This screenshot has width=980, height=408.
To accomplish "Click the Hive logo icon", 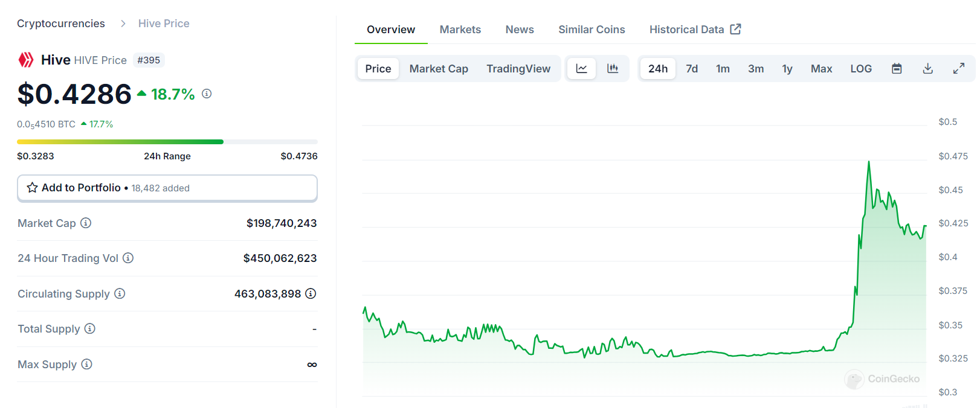I will [26, 60].
